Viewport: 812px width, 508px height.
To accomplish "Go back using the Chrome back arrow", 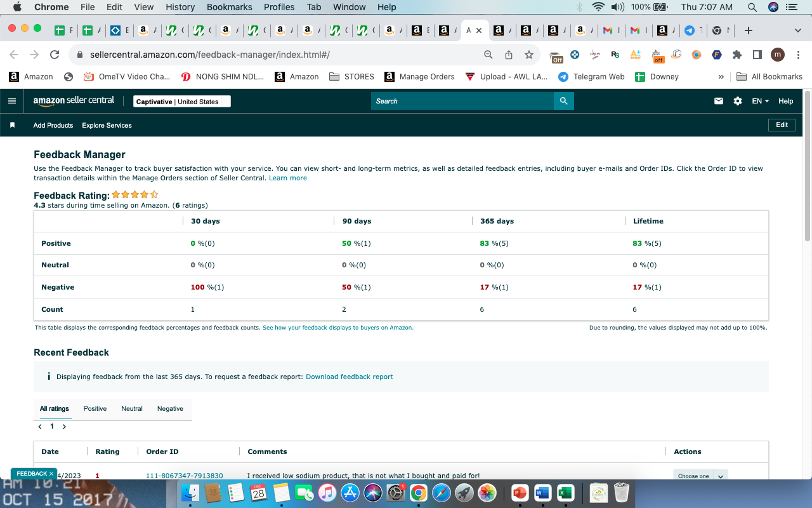I will click(14, 55).
